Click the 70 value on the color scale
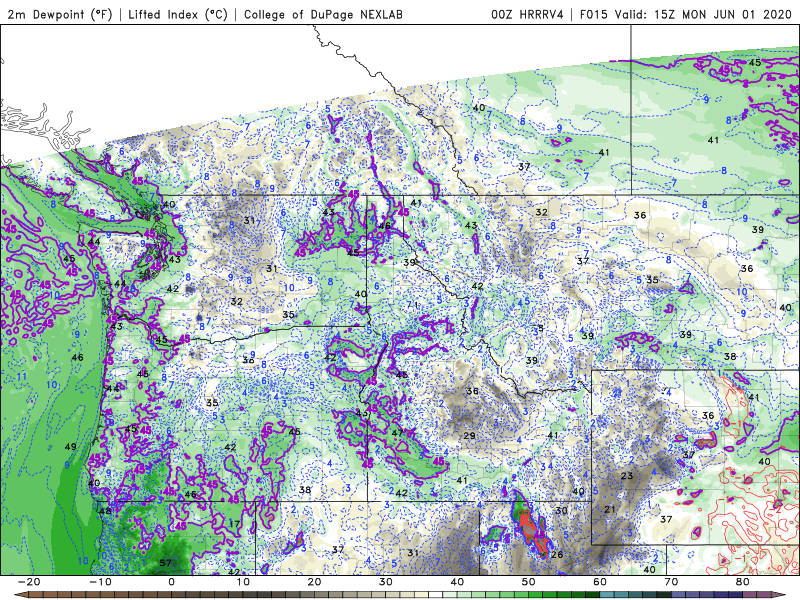 pyautogui.click(x=671, y=582)
